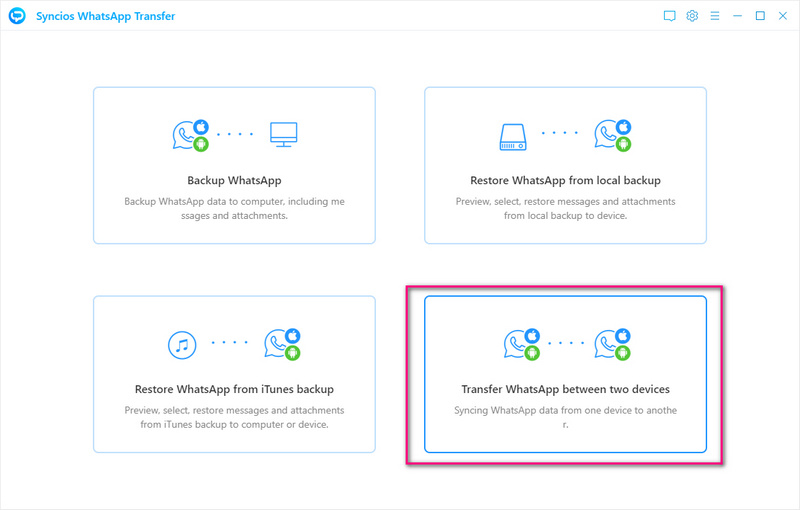The height and width of the screenshot is (510, 800).
Task: Click the iTunes music note icon
Action: [x=182, y=345]
